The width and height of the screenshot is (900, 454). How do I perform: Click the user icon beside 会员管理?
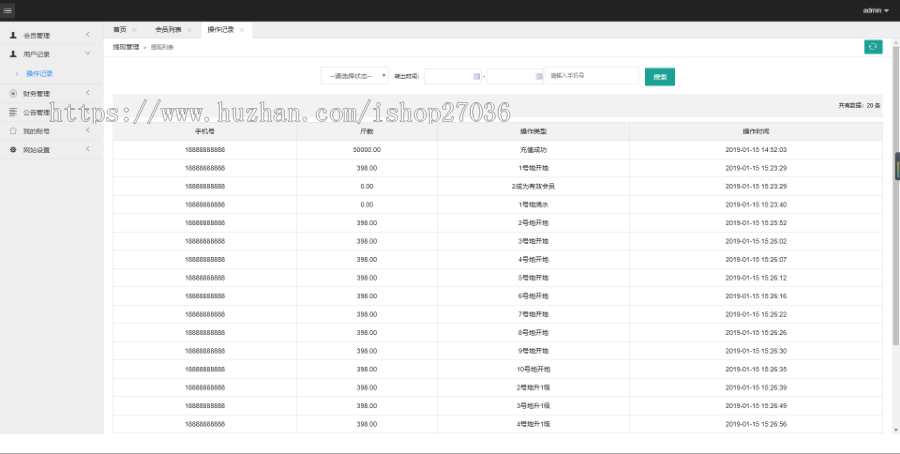click(x=13, y=35)
